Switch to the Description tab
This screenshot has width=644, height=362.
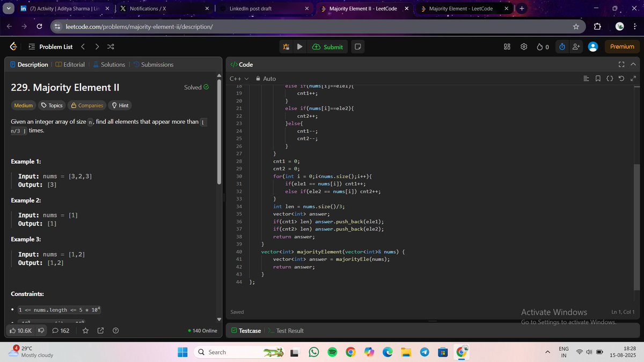[x=29, y=64]
